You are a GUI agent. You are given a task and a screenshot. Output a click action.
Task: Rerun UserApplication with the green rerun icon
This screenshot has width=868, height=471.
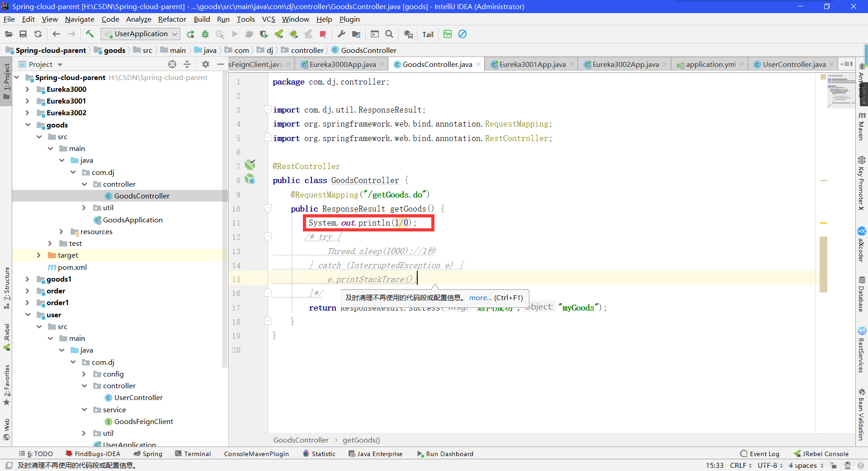[x=190, y=34]
